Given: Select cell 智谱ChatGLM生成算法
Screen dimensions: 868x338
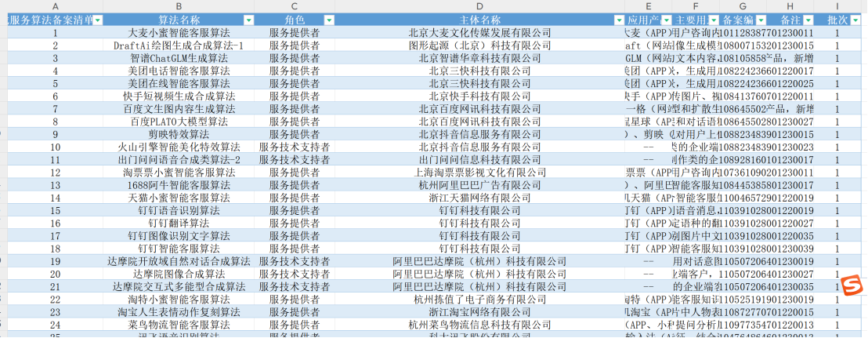Looking at the screenshot, I should [x=179, y=58].
